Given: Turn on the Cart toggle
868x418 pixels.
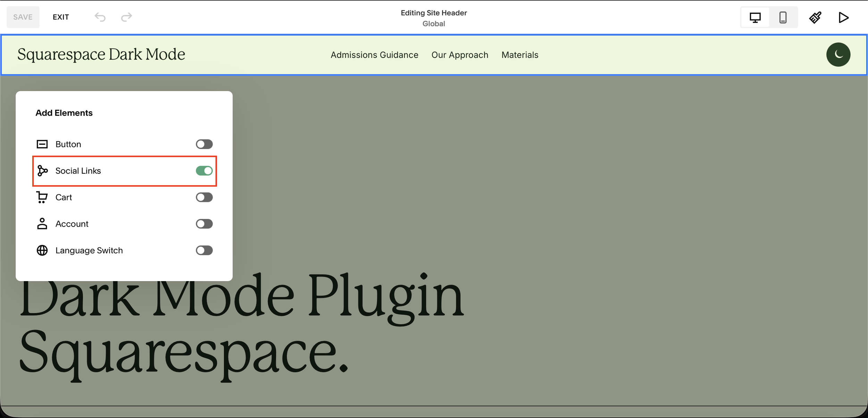Looking at the screenshot, I should pos(204,197).
